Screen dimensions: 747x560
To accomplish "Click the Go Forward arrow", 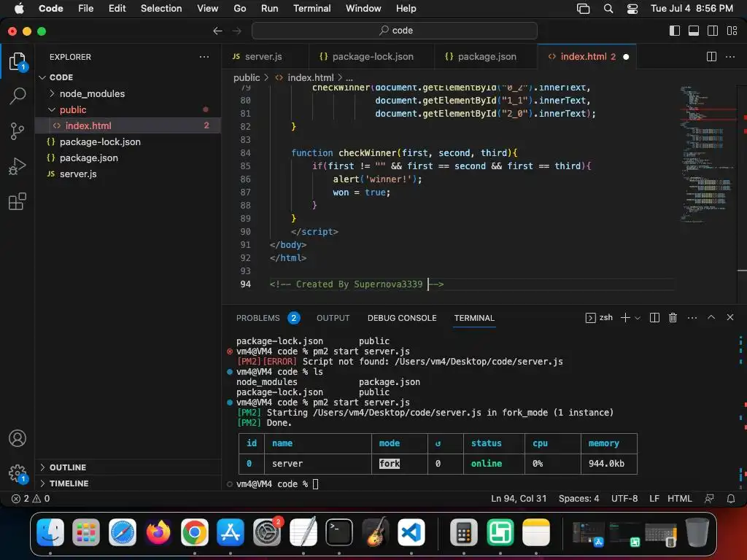I will tap(236, 31).
